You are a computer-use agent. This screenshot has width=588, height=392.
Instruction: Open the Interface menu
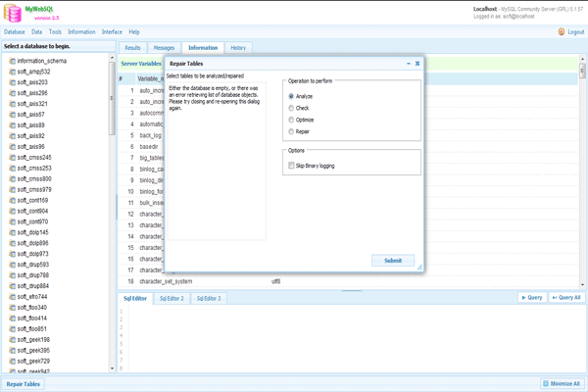click(112, 32)
